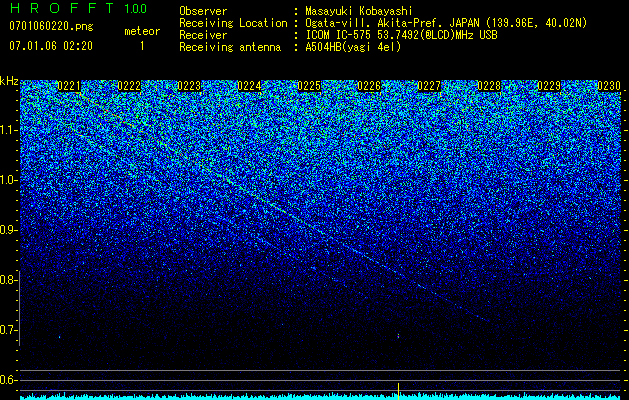
Task: Click the ICOM IC-575 53.7492 MHz receiver text
Action: [402, 35]
